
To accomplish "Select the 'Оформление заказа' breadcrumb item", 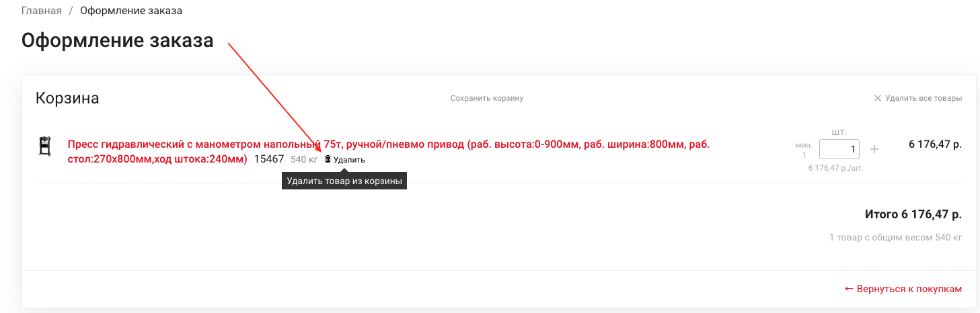I will [130, 11].
